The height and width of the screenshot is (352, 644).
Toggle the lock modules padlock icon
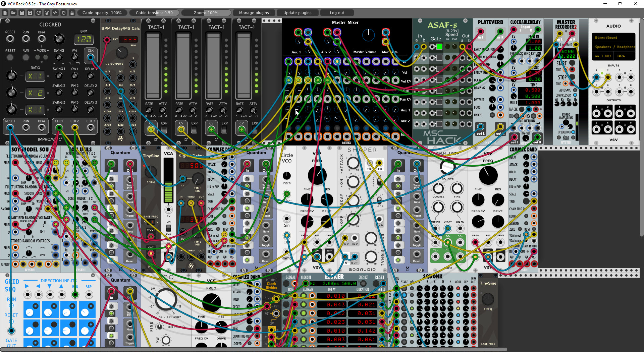tap(72, 13)
